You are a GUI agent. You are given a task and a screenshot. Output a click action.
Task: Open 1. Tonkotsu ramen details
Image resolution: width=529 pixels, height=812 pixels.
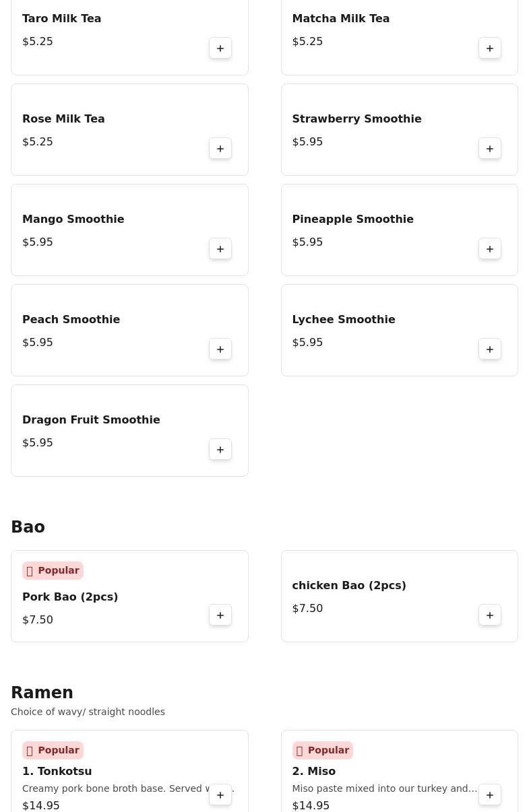(57, 772)
